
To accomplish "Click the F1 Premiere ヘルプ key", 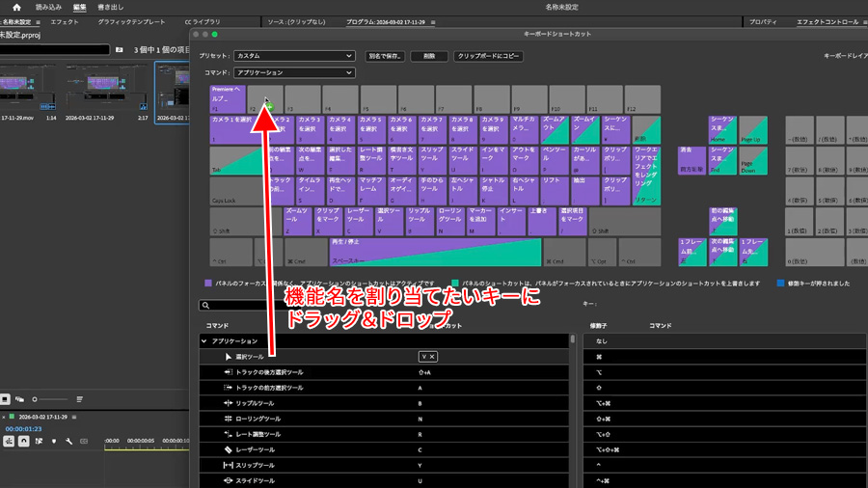I will click(x=228, y=99).
